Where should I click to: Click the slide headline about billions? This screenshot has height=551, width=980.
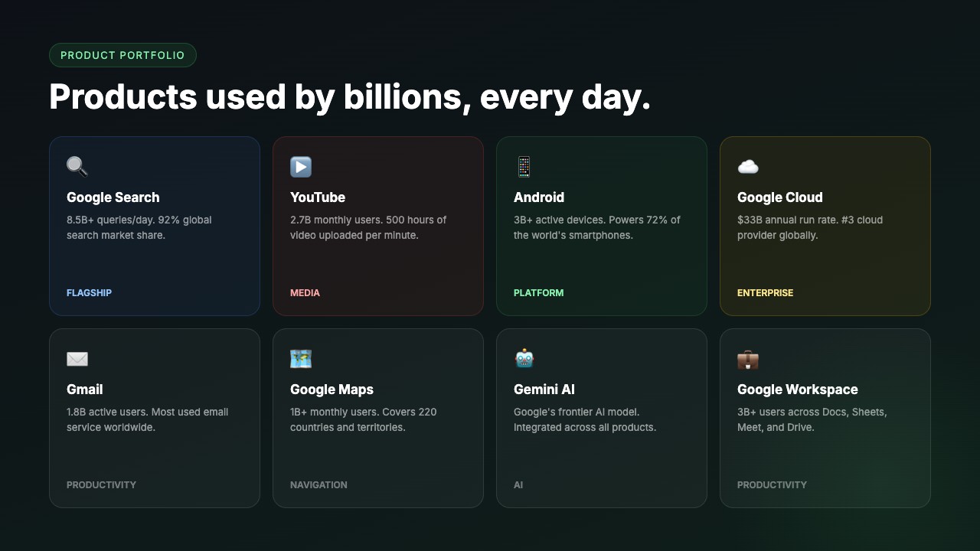(350, 97)
